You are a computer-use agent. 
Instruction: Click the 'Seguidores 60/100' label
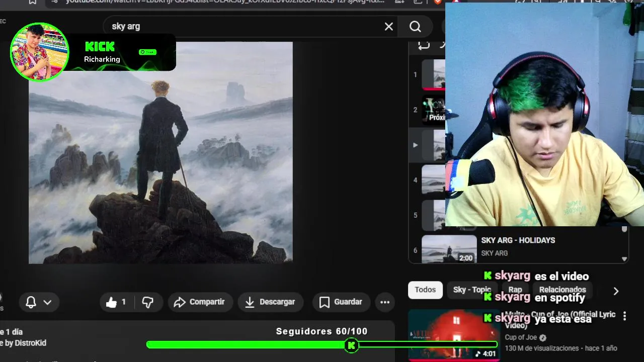point(322,331)
